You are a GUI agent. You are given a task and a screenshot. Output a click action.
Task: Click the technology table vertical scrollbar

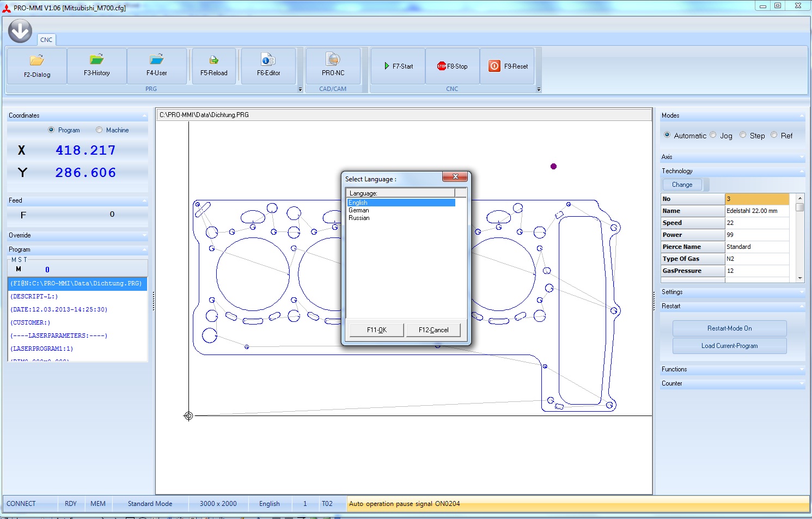tap(799, 237)
